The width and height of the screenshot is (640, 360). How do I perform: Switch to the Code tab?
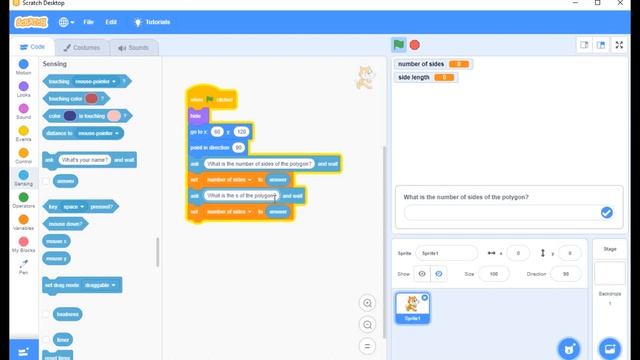coord(32,47)
